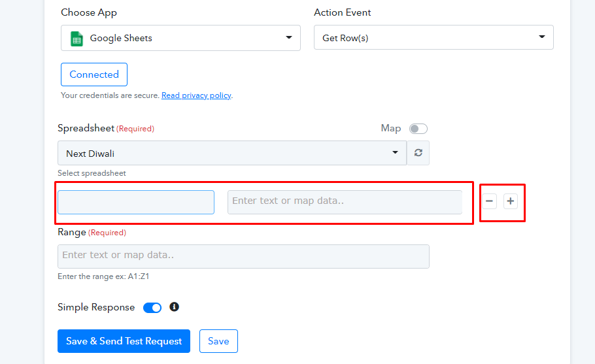Open the Choose App dropdown
595x364 pixels.
[180, 38]
